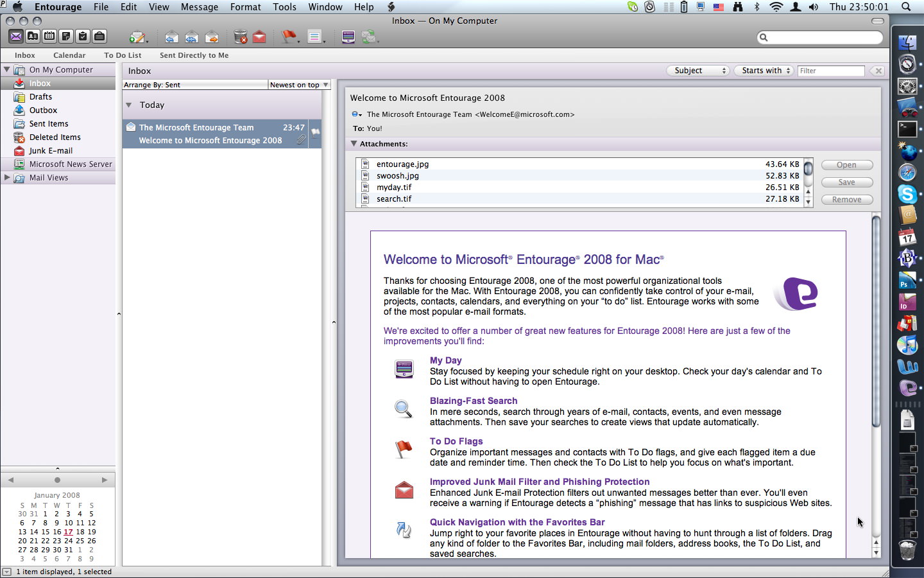
Task: Click the Reply toolbar icon
Action: click(171, 37)
